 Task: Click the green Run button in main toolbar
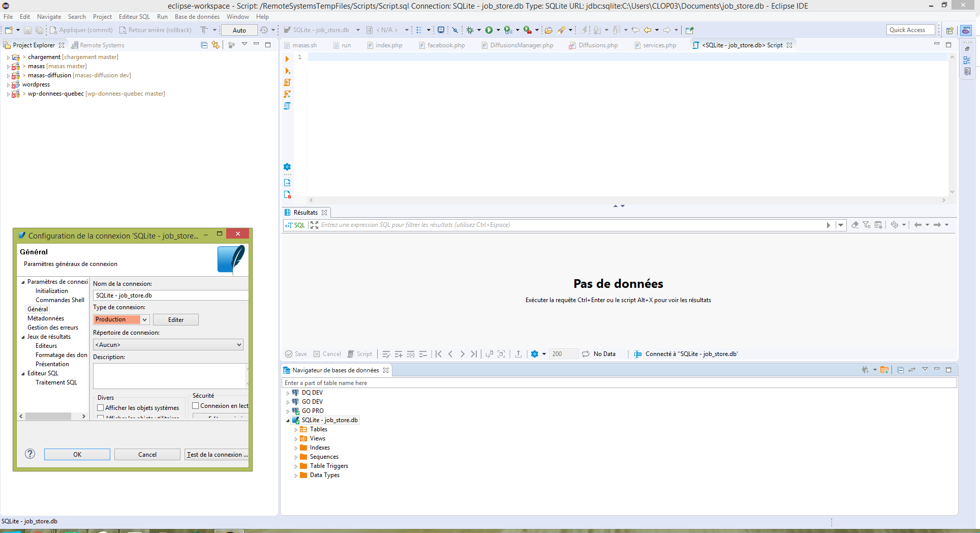click(x=489, y=30)
